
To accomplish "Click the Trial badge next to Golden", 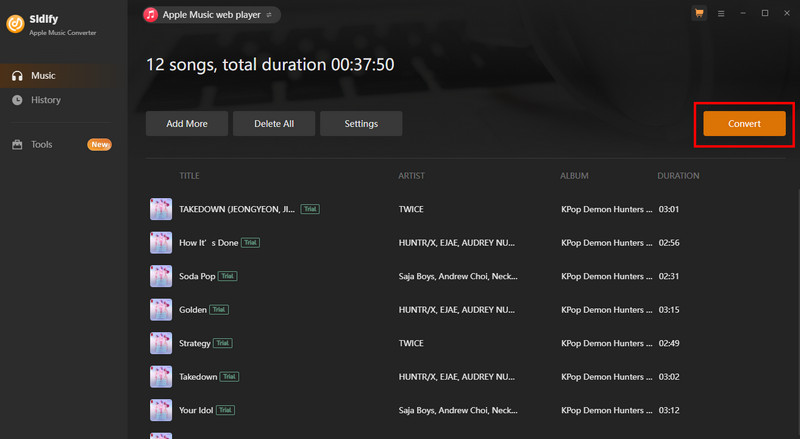I will (x=220, y=310).
